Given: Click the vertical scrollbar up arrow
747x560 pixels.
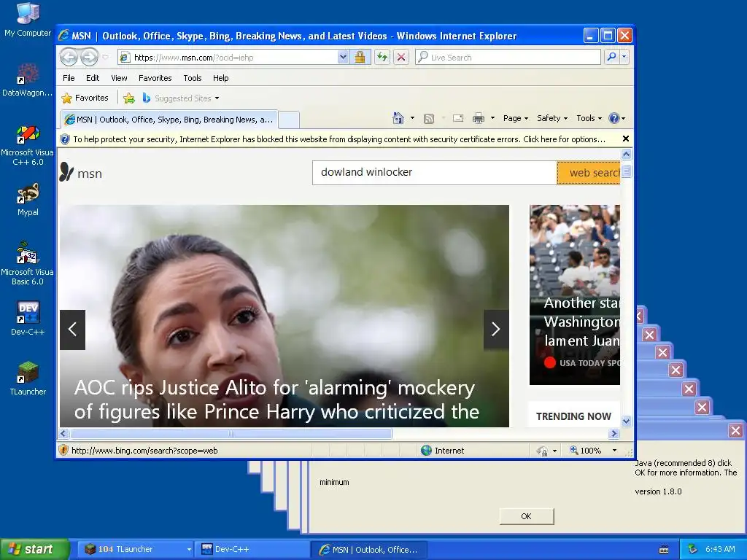Looking at the screenshot, I should (626, 155).
